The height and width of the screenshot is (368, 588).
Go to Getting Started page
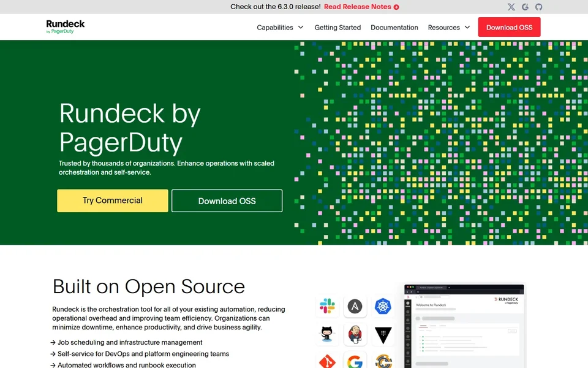click(x=337, y=28)
